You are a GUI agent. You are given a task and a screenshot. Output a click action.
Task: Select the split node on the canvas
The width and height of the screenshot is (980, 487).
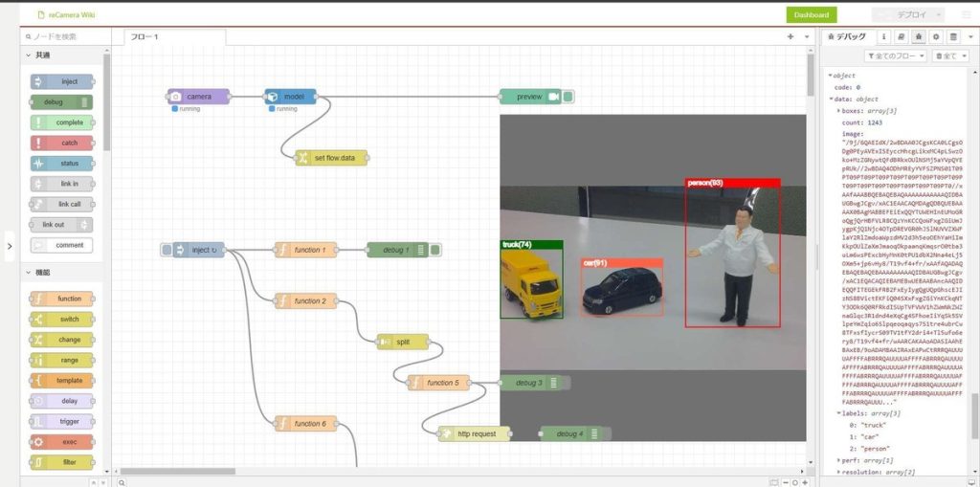pyautogui.click(x=403, y=342)
